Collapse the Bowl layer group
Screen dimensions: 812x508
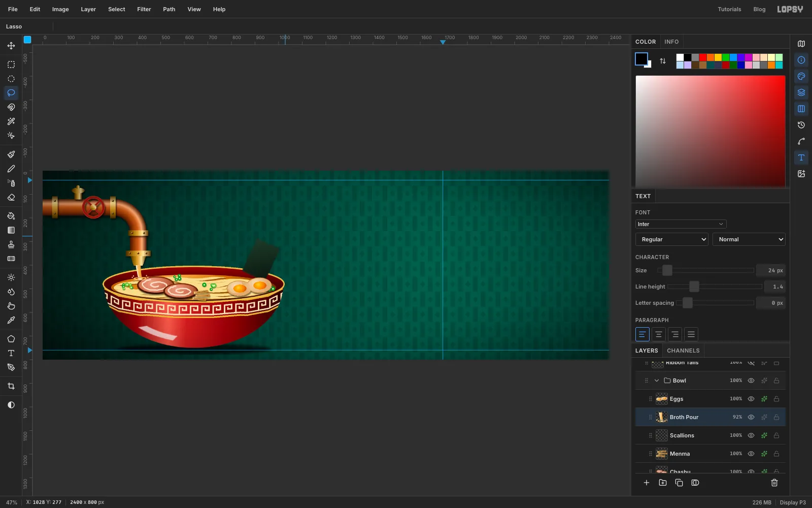[x=657, y=380]
